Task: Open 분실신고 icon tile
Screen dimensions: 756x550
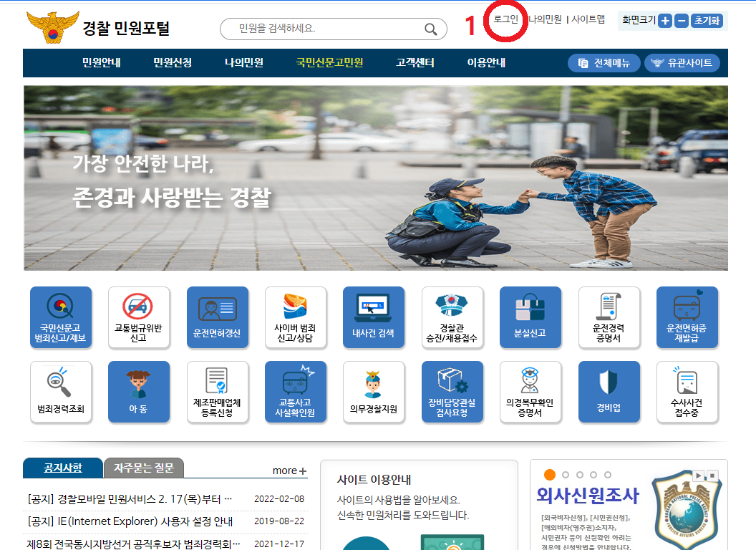Action: [x=530, y=317]
